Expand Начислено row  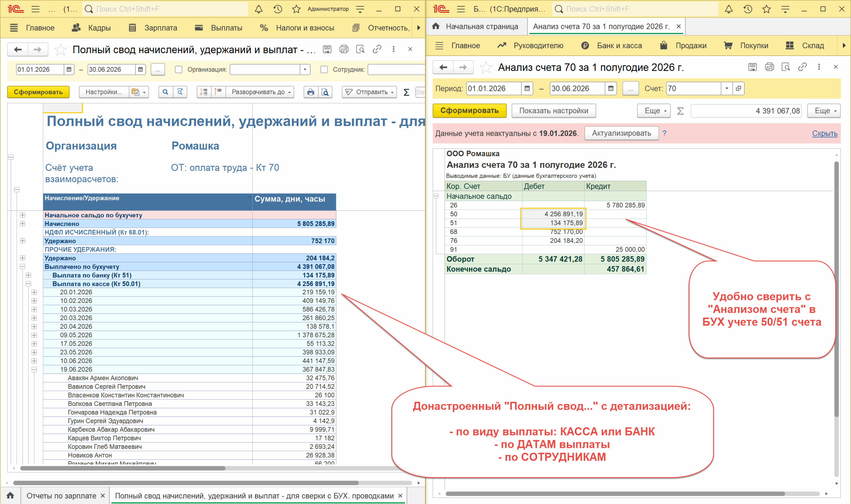22,224
